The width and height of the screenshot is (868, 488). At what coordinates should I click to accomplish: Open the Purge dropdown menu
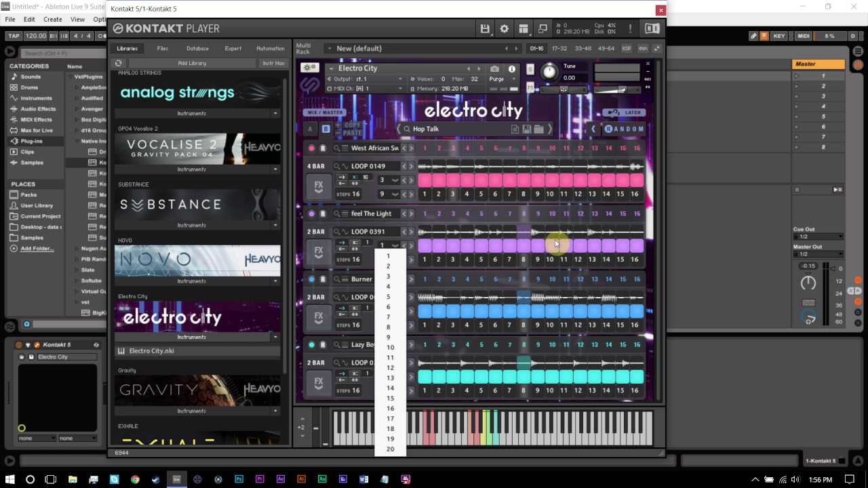[502, 79]
